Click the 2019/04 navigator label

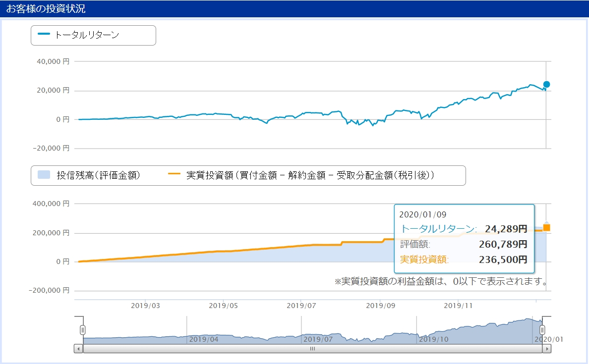(204, 339)
